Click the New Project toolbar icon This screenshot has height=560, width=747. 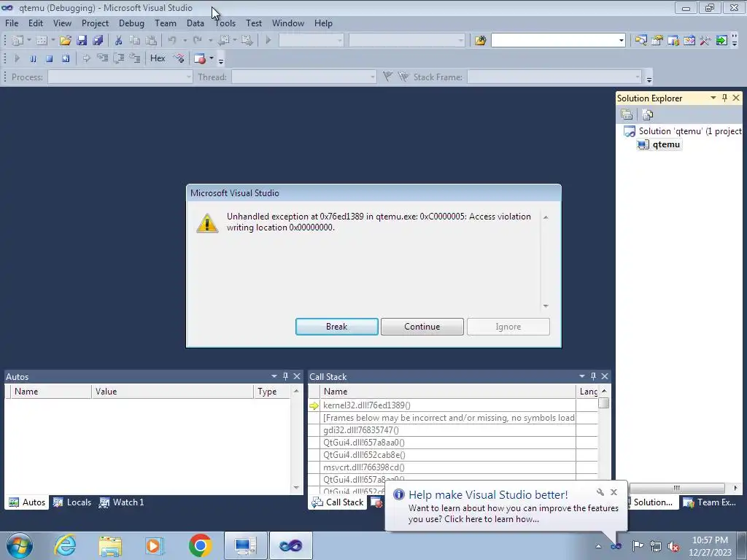18,41
